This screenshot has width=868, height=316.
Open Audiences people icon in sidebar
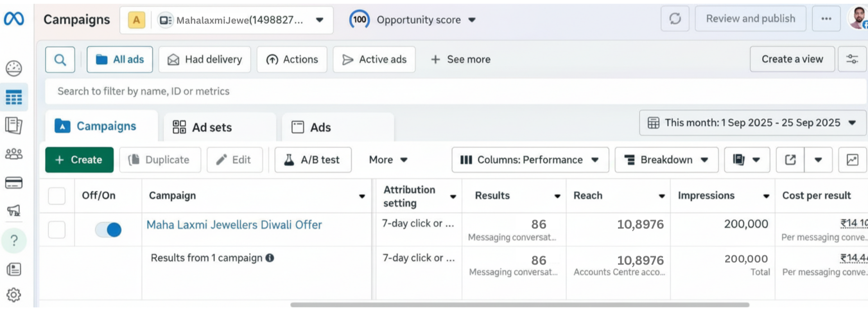[14, 154]
